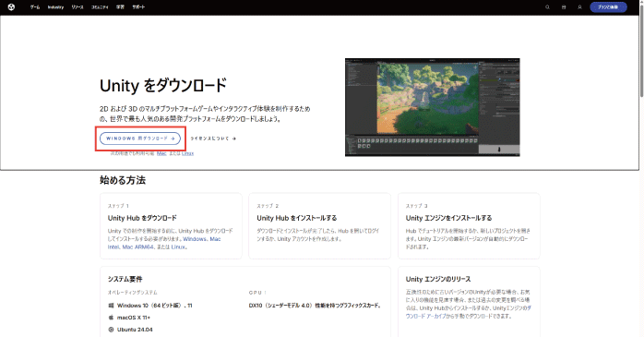
Task: Click the Linux link in the Step 1 card
Action: [178, 247]
